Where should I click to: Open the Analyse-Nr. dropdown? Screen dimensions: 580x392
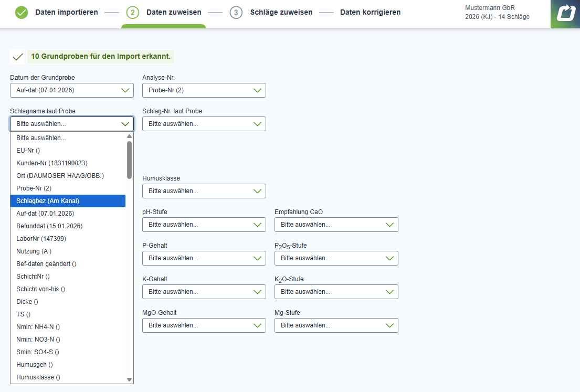click(x=204, y=90)
